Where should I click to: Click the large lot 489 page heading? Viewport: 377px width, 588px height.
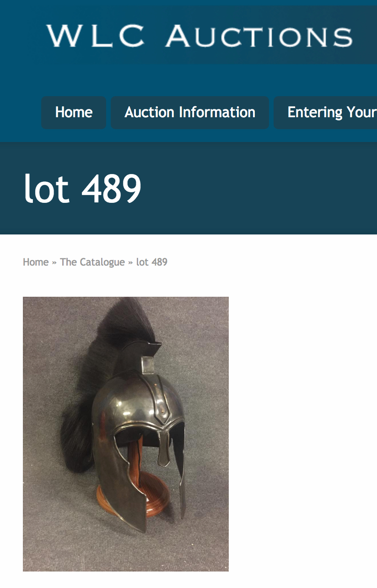[83, 188]
